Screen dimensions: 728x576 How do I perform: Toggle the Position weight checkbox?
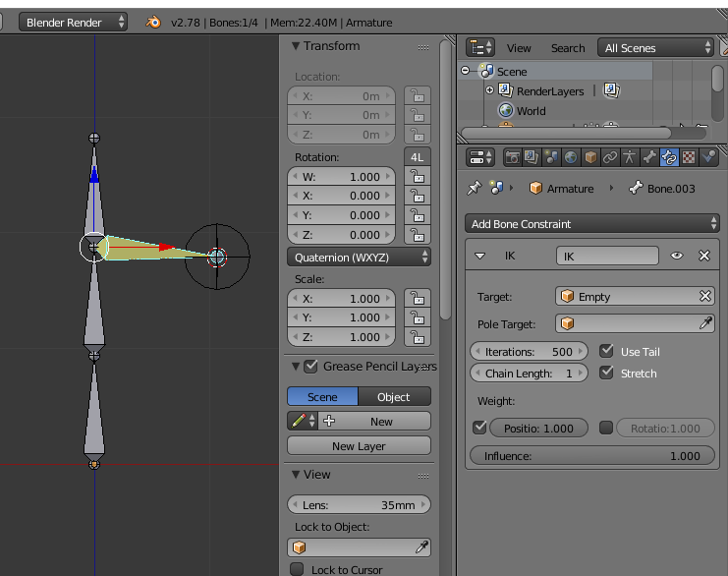pyautogui.click(x=479, y=428)
